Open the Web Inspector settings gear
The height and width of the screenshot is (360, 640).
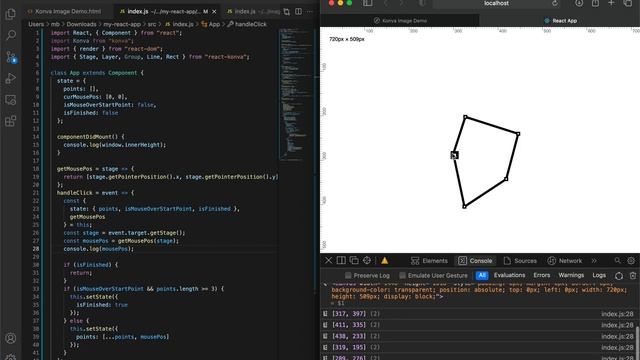click(x=631, y=260)
